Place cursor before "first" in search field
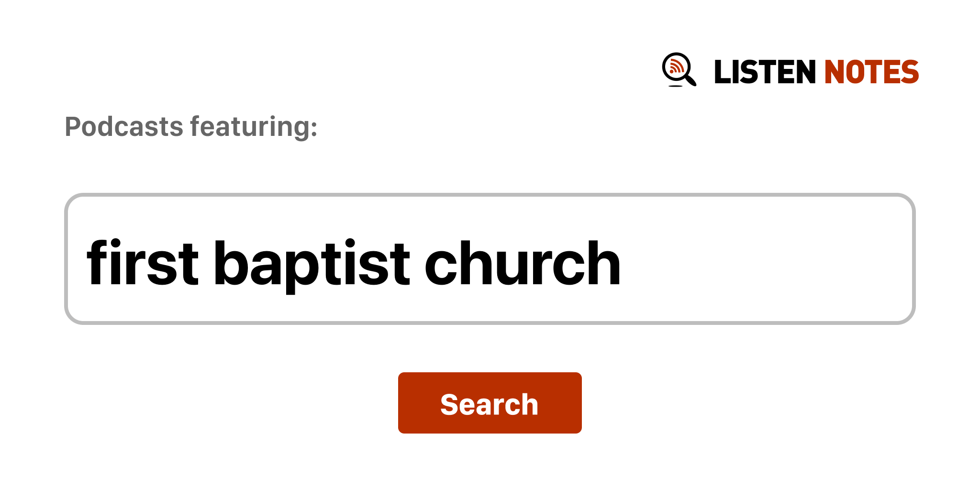The height and width of the screenshot is (490, 980). click(86, 263)
